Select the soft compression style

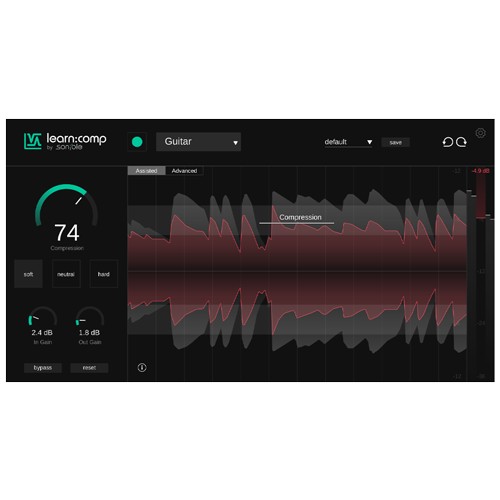coord(28,274)
